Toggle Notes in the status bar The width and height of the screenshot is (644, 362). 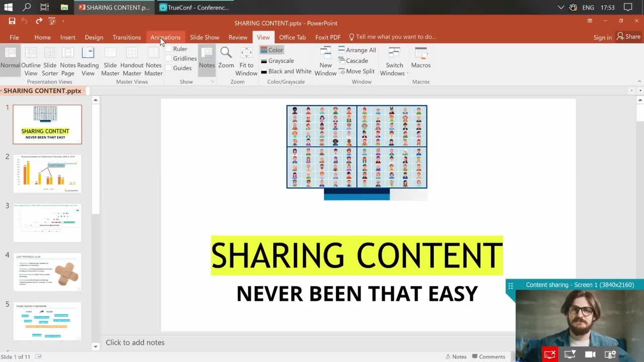[x=456, y=356]
